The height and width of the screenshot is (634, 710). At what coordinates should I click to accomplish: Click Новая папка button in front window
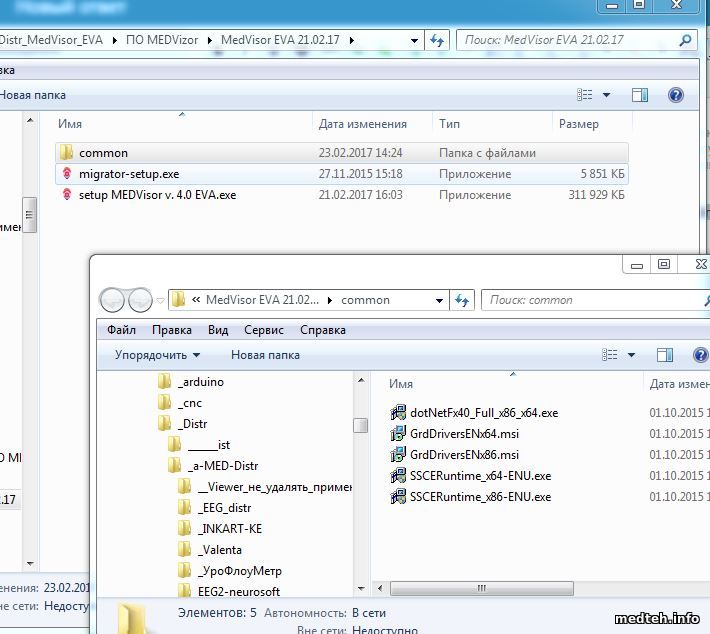(265, 355)
